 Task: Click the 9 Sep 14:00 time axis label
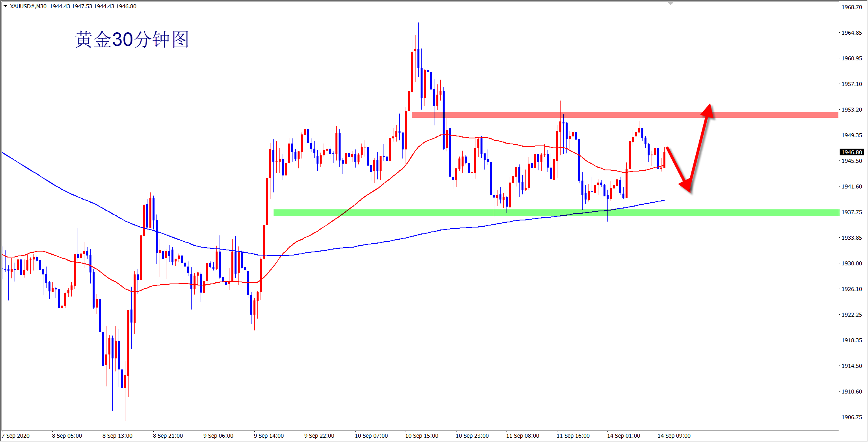click(268, 436)
